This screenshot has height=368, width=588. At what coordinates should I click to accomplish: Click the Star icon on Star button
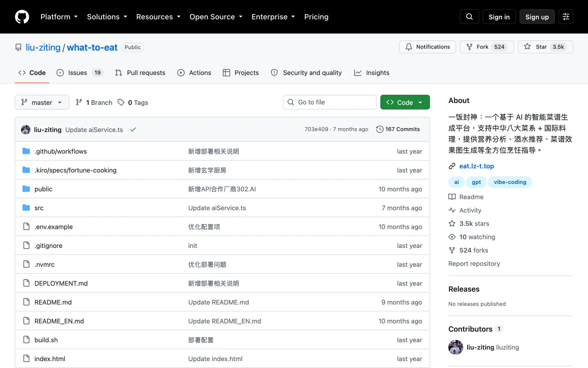pos(527,47)
